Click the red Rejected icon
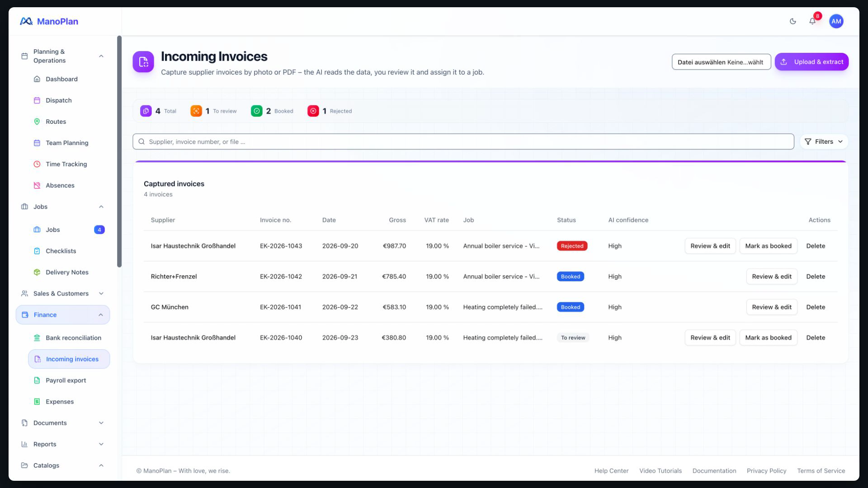Viewport: 868px width, 488px height. tap(313, 111)
